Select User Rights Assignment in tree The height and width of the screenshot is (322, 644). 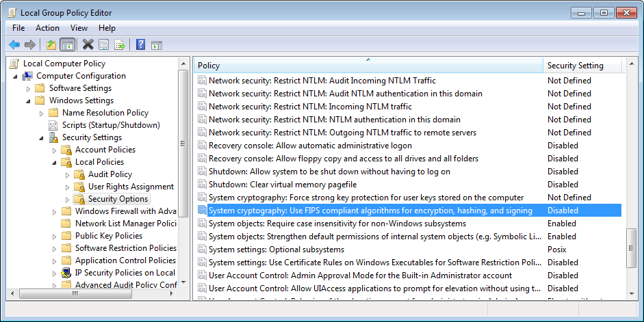coord(131,187)
